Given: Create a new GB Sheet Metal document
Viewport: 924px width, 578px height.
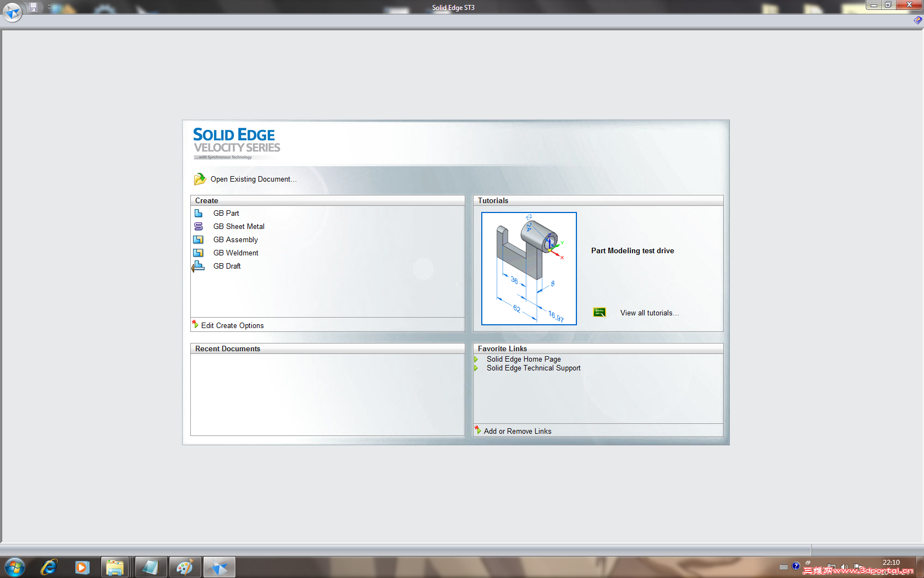Looking at the screenshot, I should [239, 227].
